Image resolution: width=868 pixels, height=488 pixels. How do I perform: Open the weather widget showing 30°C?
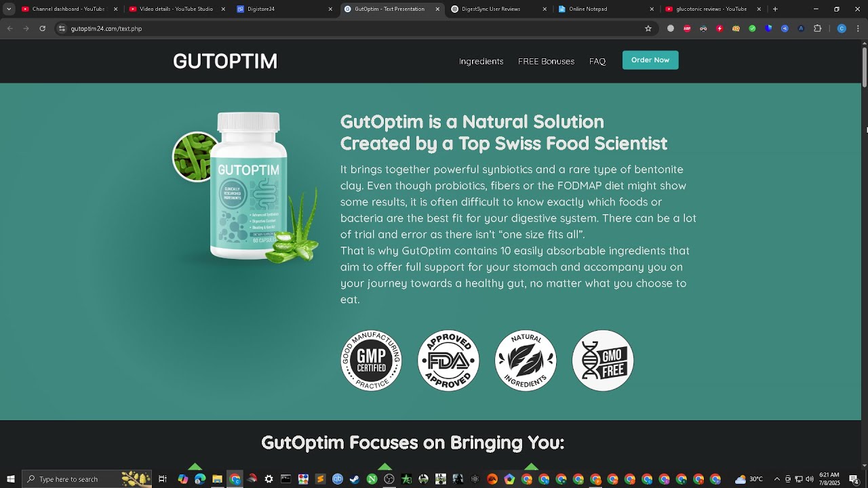coord(750,479)
